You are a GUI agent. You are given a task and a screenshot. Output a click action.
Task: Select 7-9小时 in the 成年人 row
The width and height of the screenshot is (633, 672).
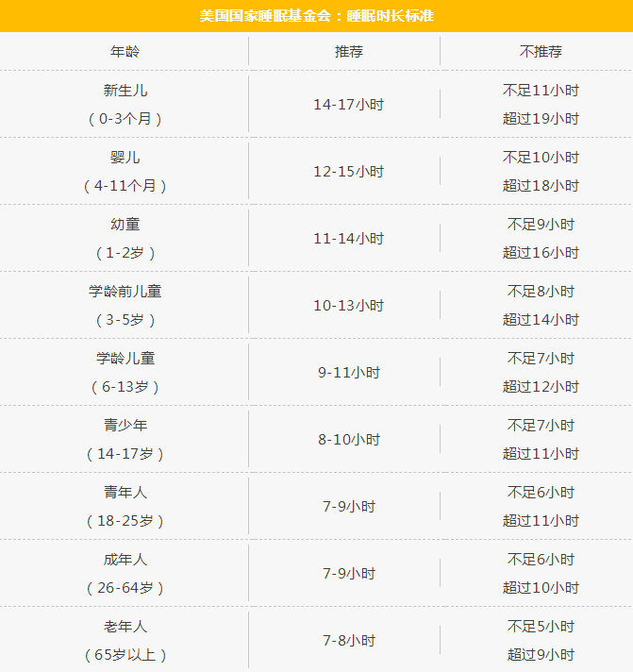(x=349, y=574)
